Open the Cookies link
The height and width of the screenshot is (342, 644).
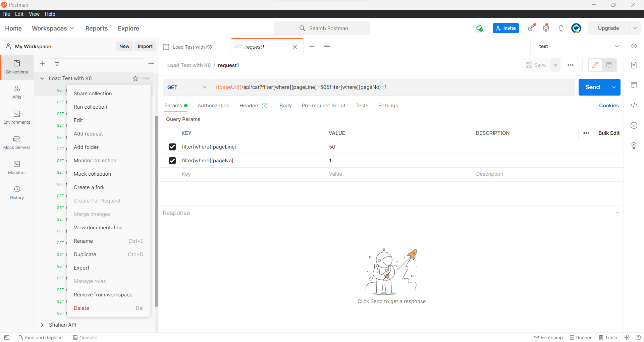point(608,106)
